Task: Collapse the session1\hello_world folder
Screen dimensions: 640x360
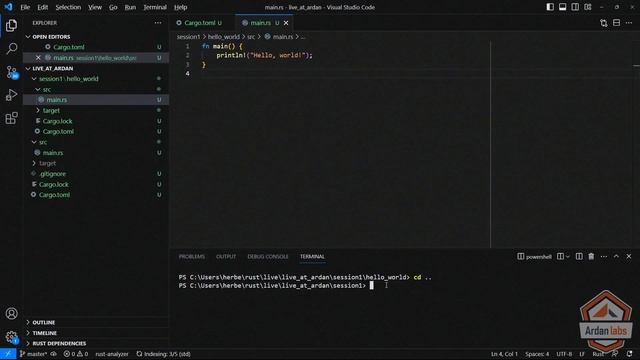Action: pos(96,79)
